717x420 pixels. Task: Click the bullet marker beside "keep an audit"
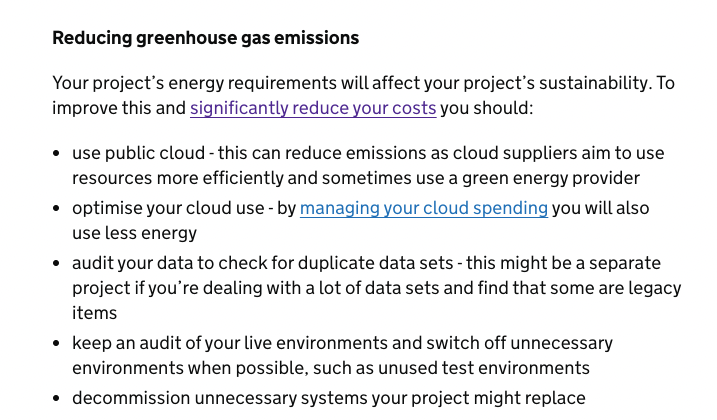point(56,344)
